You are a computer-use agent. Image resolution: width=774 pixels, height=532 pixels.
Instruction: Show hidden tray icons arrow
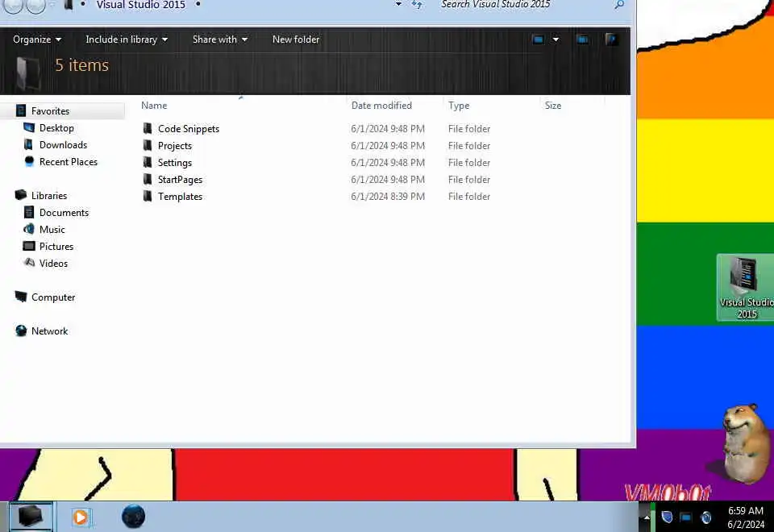tap(646, 517)
